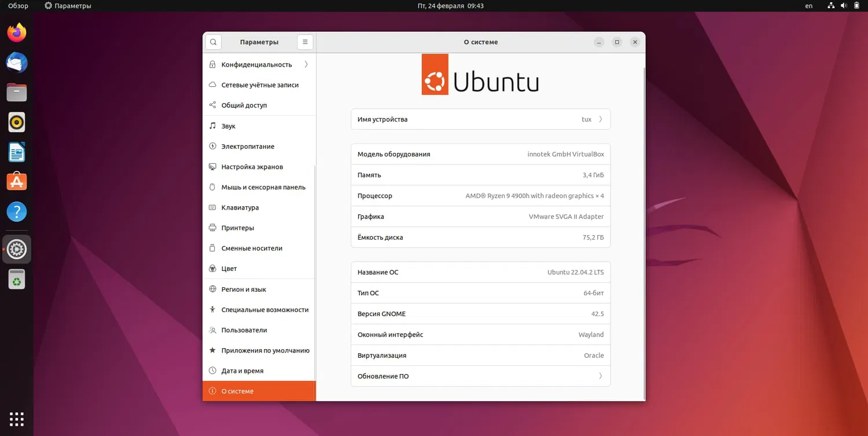Click the Обновление ПО row
Viewport: 868px width, 436px height.
pyautogui.click(x=481, y=376)
